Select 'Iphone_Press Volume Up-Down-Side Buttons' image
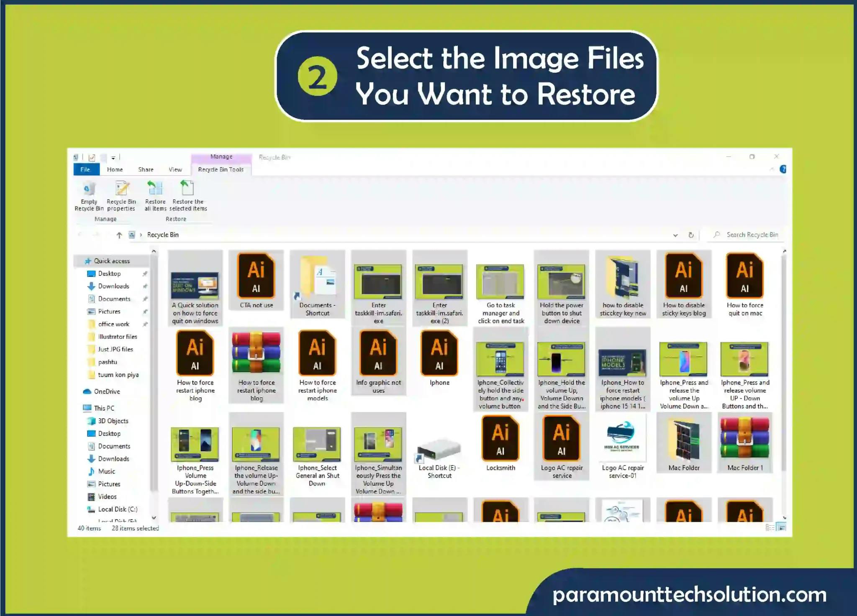This screenshot has width=857, height=616. pyautogui.click(x=195, y=460)
